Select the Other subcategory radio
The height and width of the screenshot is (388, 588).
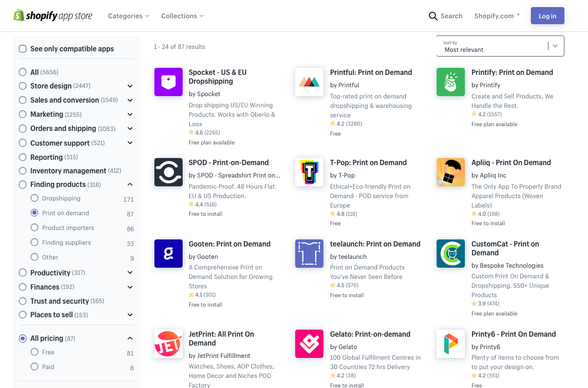coord(35,257)
